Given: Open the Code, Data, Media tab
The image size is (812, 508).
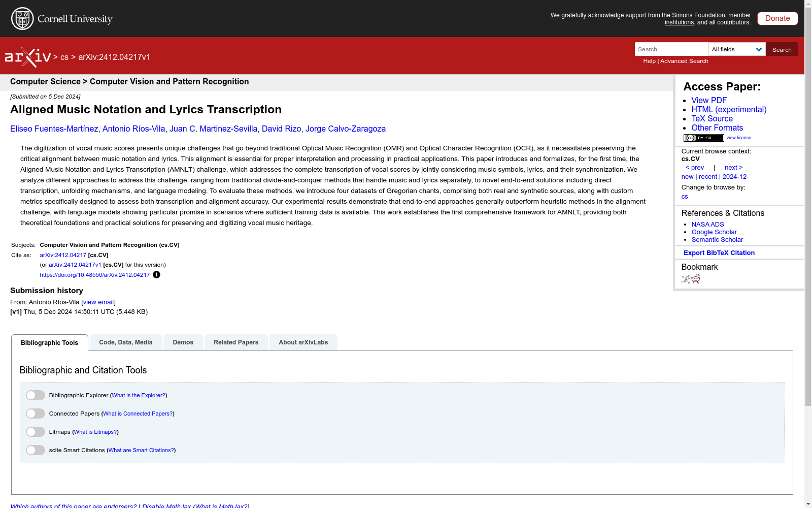Looking at the screenshot, I should click(126, 342).
